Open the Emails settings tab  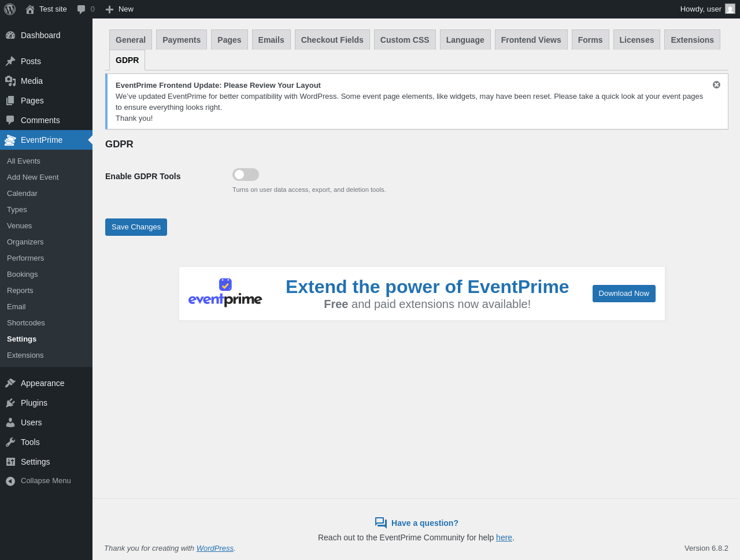[271, 40]
